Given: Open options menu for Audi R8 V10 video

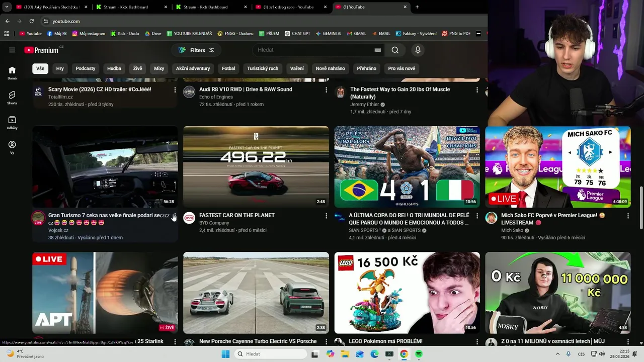Looking at the screenshot, I should [x=326, y=90].
